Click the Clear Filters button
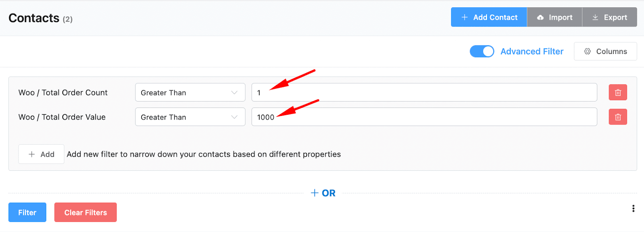 click(x=85, y=212)
